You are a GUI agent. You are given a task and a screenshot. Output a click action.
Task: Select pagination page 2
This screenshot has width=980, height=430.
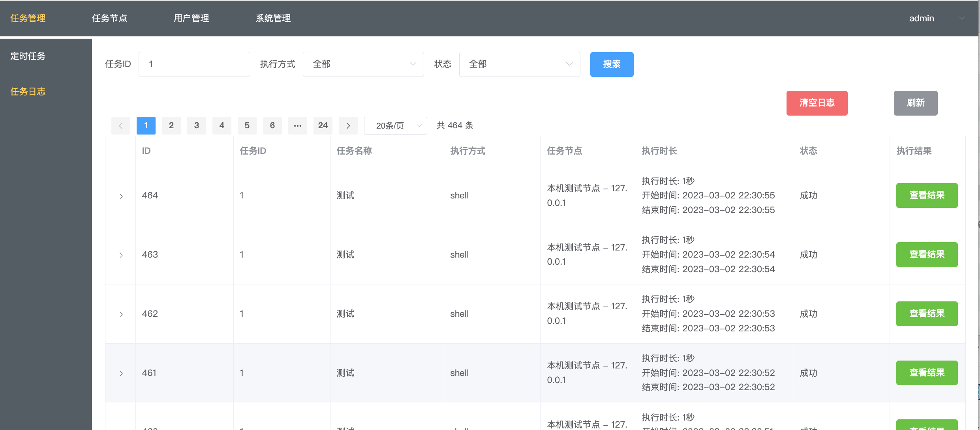(171, 125)
